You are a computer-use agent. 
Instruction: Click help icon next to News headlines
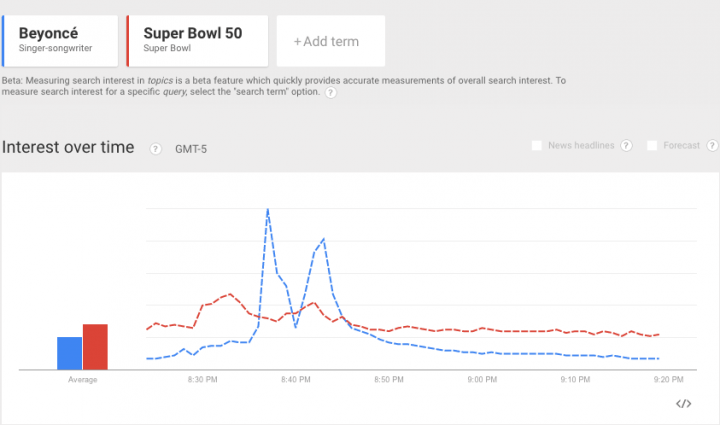(x=626, y=146)
